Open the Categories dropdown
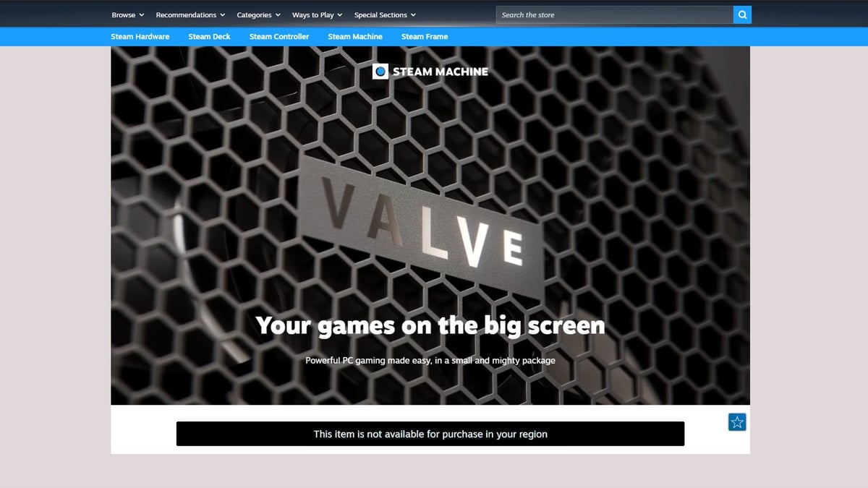868x488 pixels. (258, 14)
